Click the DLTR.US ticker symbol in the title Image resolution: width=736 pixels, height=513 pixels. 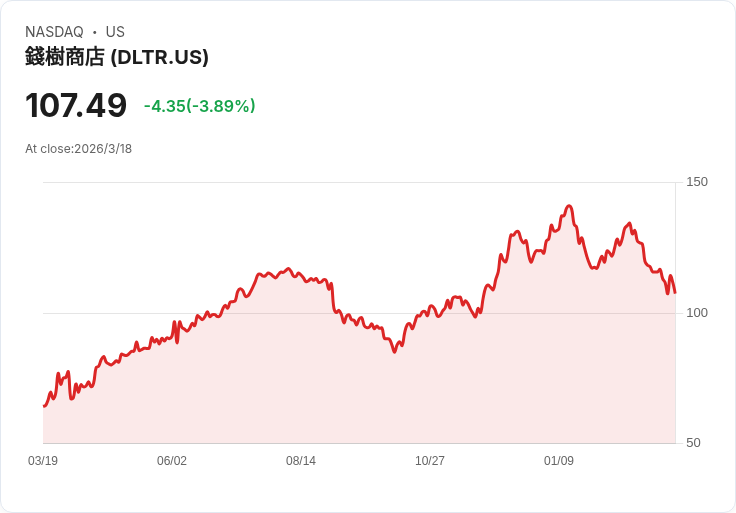tap(160, 57)
